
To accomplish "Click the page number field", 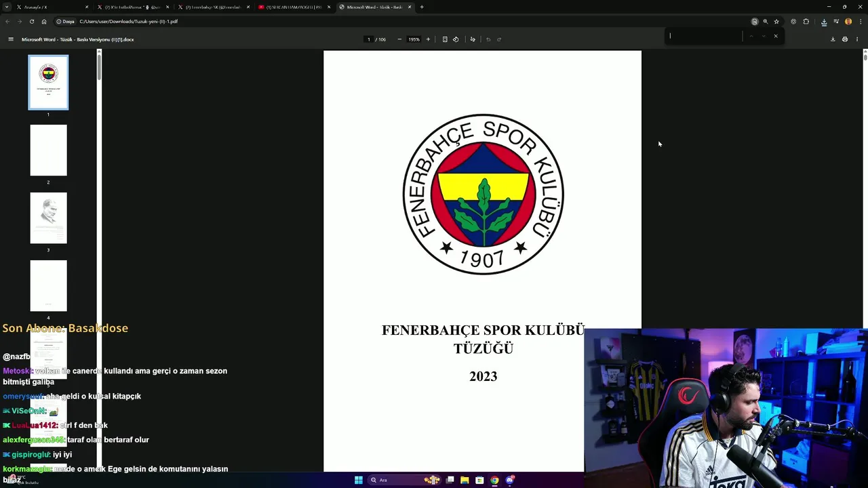I will [x=369, y=39].
